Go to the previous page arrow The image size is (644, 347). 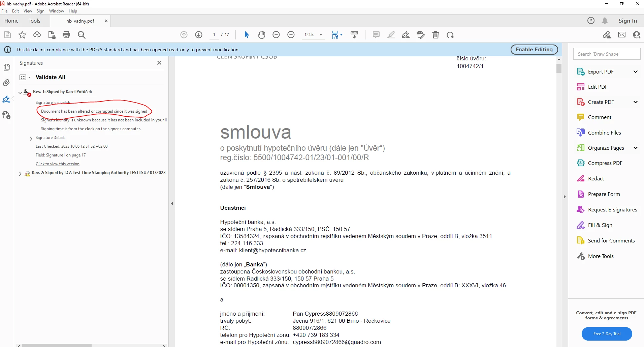coord(184,35)
